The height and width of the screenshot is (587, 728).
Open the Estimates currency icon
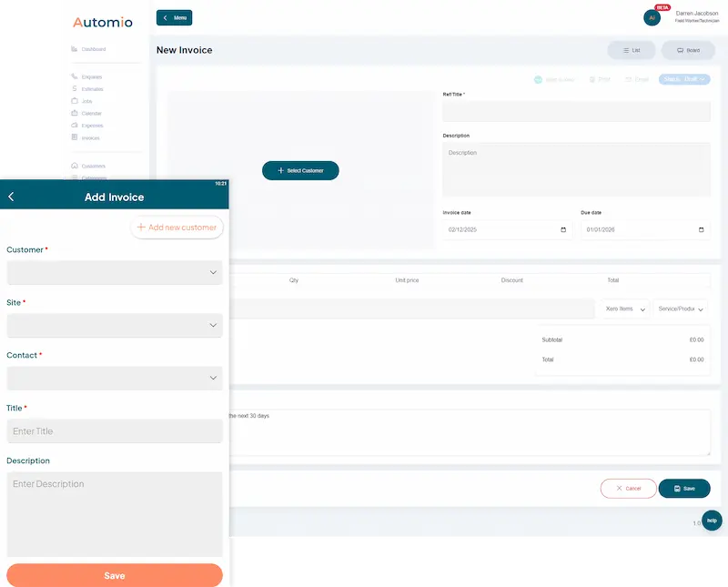(x=75, y=88)
